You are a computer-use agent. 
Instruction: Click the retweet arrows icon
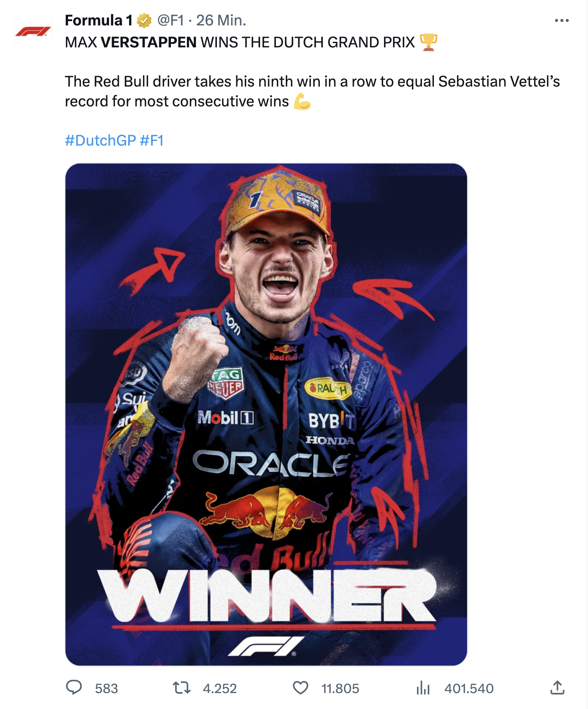182,688
